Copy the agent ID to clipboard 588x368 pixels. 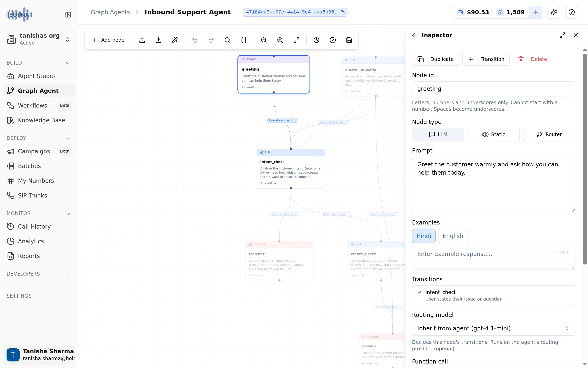point(343,12)
